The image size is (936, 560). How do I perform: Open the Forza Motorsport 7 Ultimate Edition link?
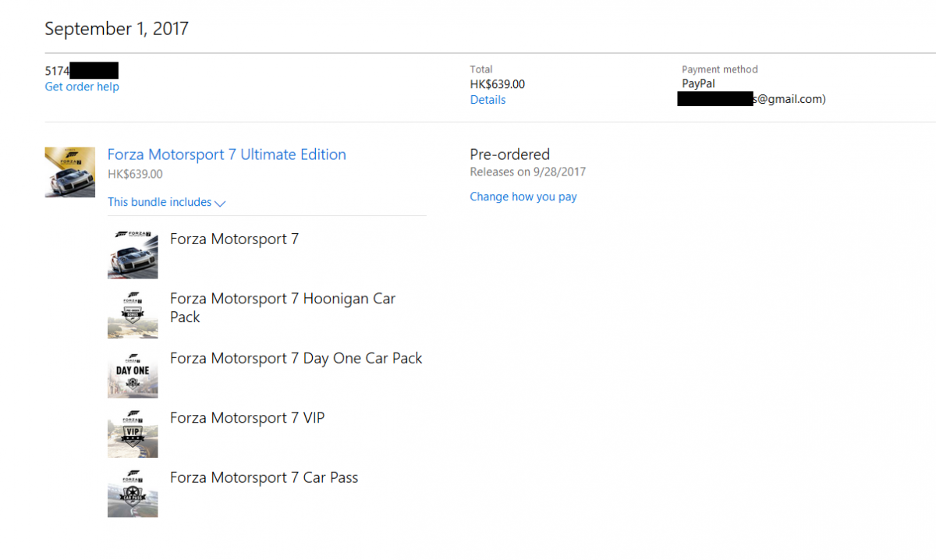coord(226,154)
